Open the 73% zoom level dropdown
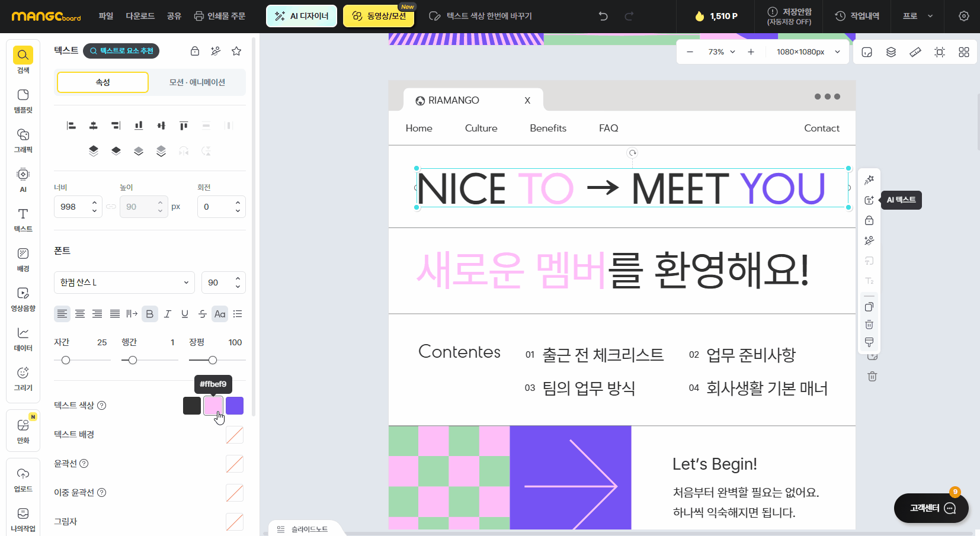This screenshot has height=536, width=980. 722,52
